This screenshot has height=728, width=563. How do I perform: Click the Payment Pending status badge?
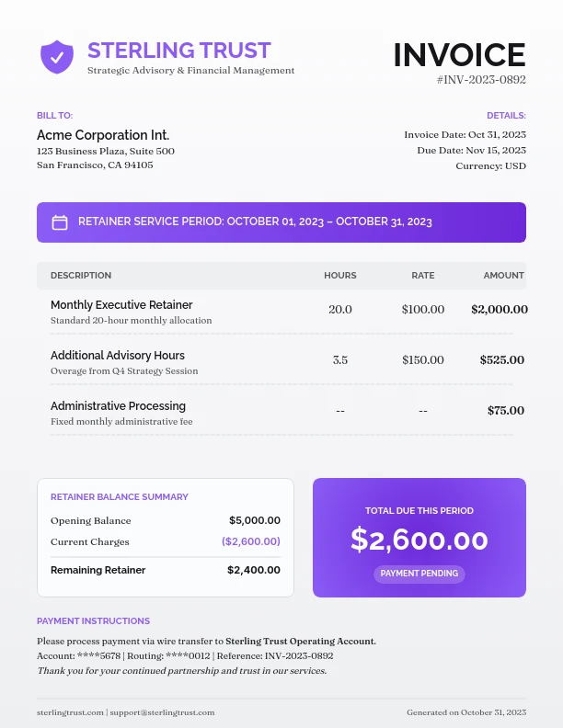point(419,574)
